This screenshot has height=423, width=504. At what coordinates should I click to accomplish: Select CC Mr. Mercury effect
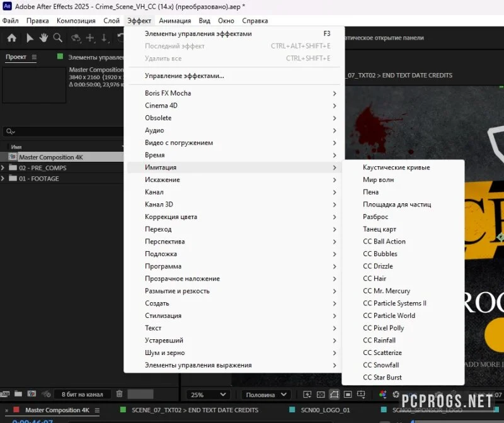click(x=403, y=291)
